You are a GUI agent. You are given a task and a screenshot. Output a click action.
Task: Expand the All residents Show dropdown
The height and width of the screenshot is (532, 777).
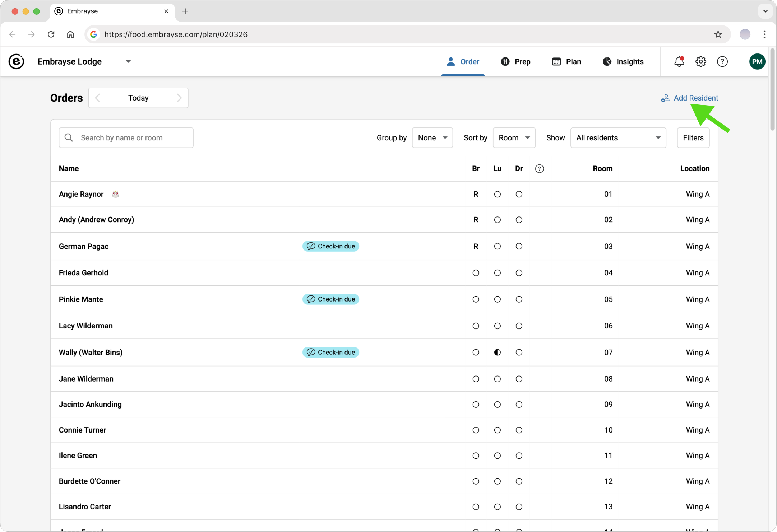[618, 138]
